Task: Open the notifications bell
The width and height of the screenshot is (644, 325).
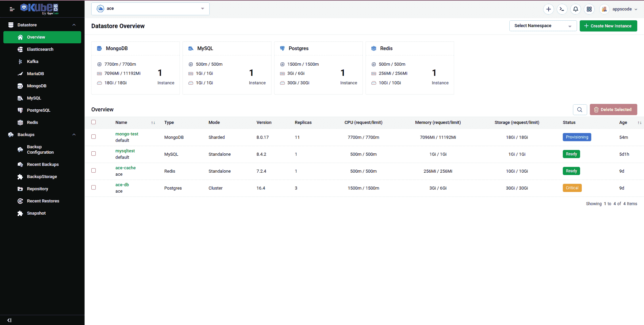Action: pyautogui.click(x=576, y=9)
